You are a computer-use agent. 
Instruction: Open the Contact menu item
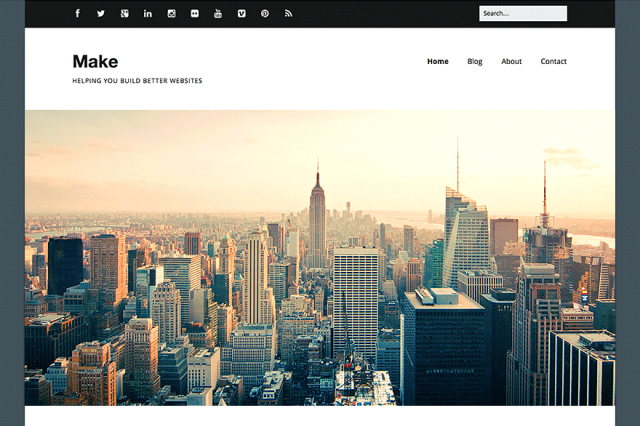[x=553, y=61]
